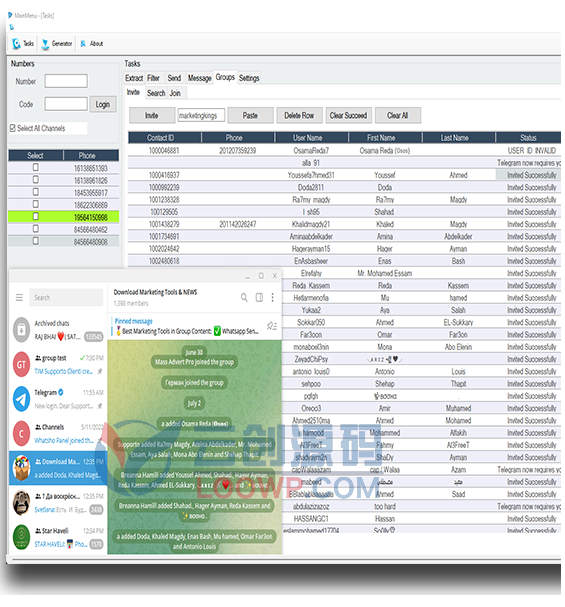Click the Login button
Screen dimensions: 565x607
(103, 105)
